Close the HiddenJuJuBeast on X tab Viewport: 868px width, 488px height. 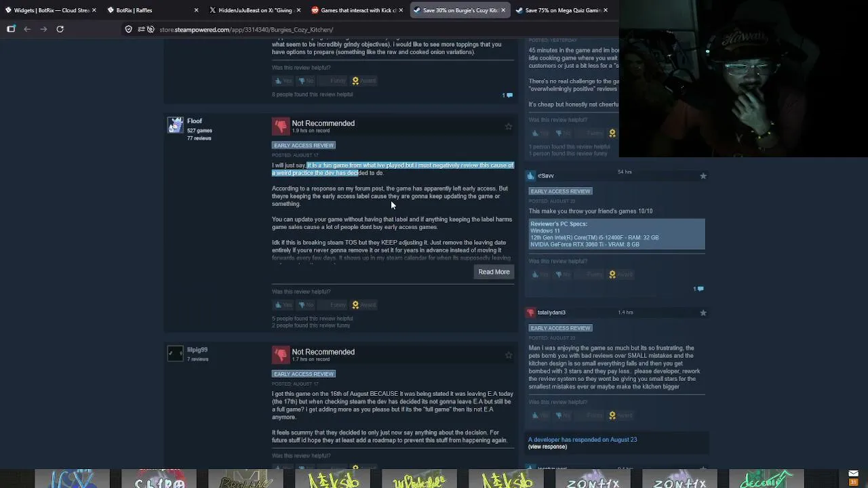pyautogui.click(x=298, y=10)
